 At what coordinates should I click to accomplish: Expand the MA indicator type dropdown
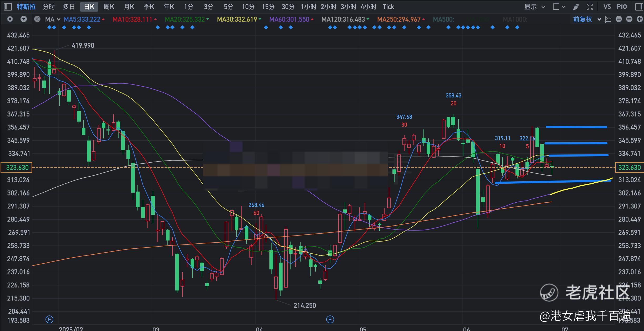pos(58,19)
